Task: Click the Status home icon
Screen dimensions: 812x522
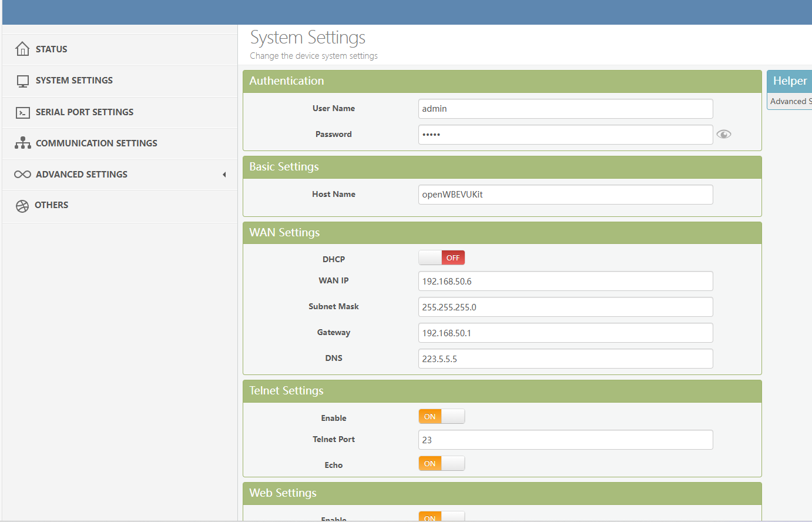Action: tap(22, 49)
